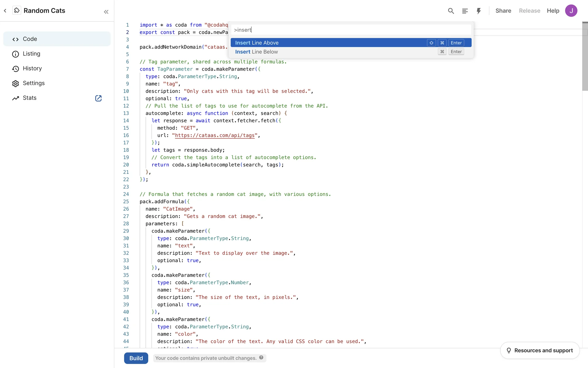Click the back arrow beside Random Cats

(5, 11)
